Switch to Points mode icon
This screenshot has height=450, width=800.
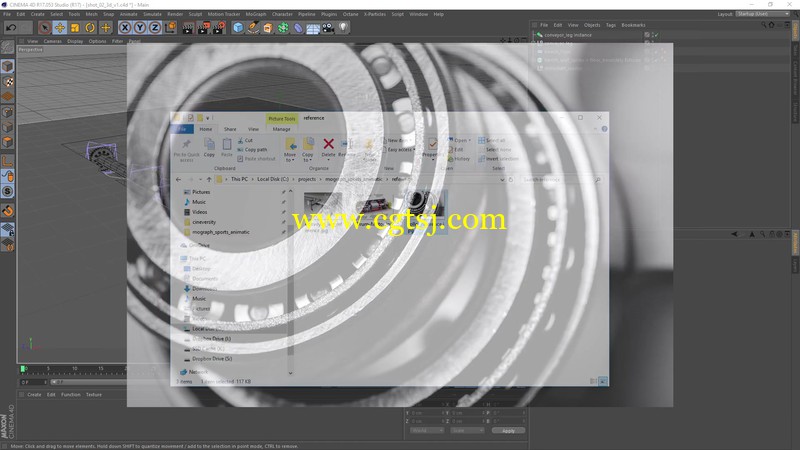8,112
